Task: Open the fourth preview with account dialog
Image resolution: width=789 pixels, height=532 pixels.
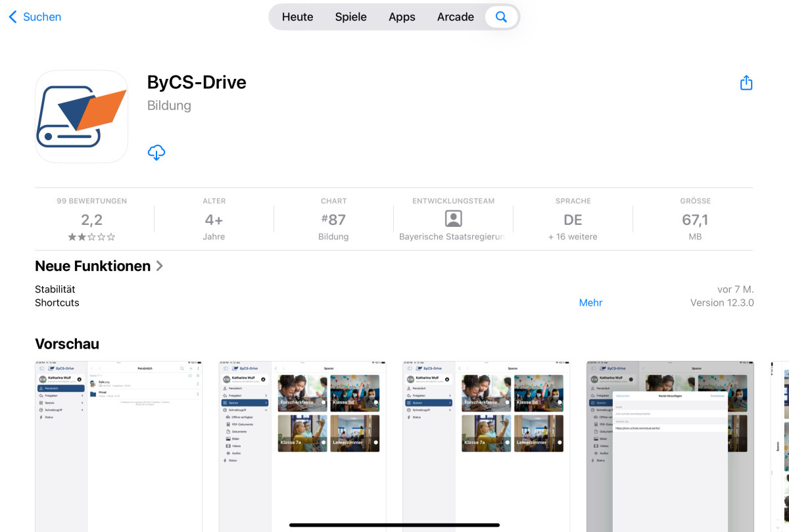Action: (670, 445)
